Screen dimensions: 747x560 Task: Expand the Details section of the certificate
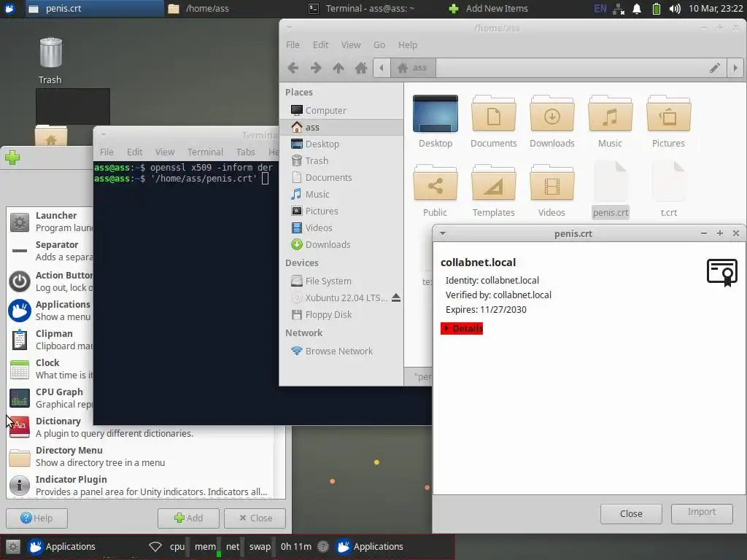pos(462,329)
